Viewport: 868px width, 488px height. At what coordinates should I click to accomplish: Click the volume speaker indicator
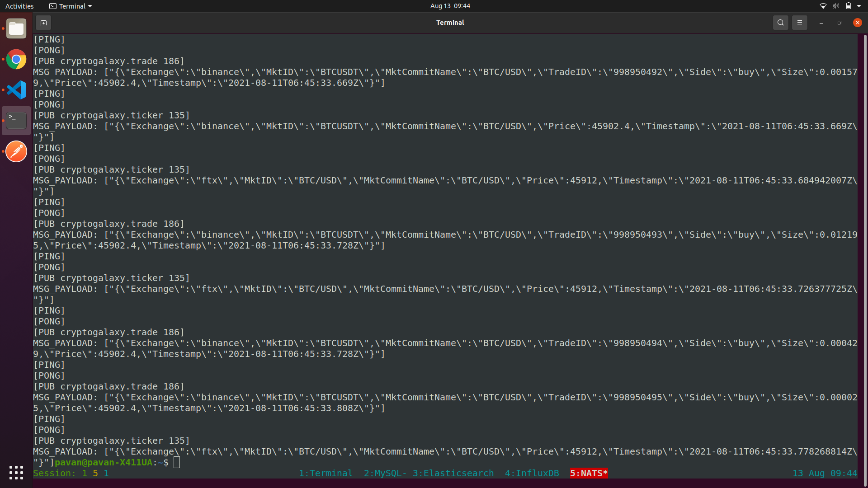click(x=835, y=6)
